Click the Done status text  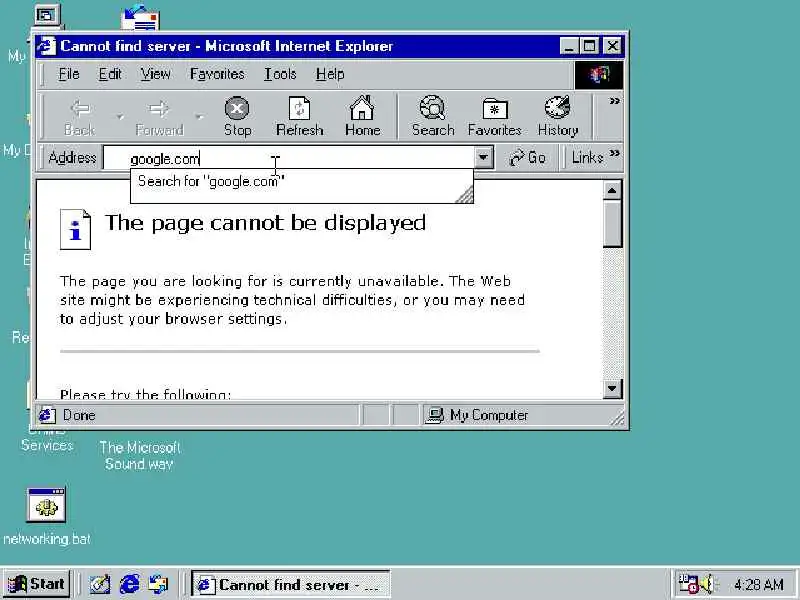tap(79, 415)
